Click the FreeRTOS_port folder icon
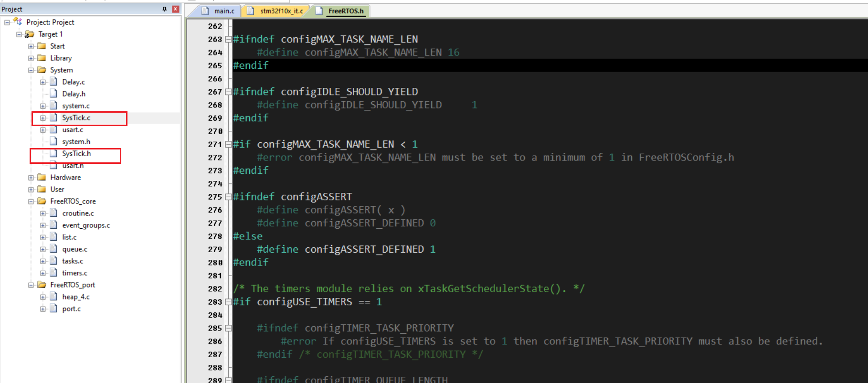The image size is (868, 383). [x=42, y=285]
